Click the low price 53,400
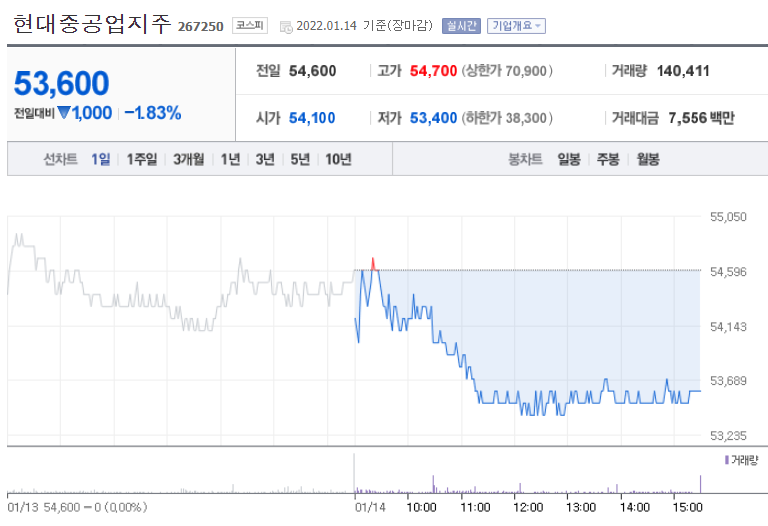This screenshot has width=768, height=526. (433, 118)
